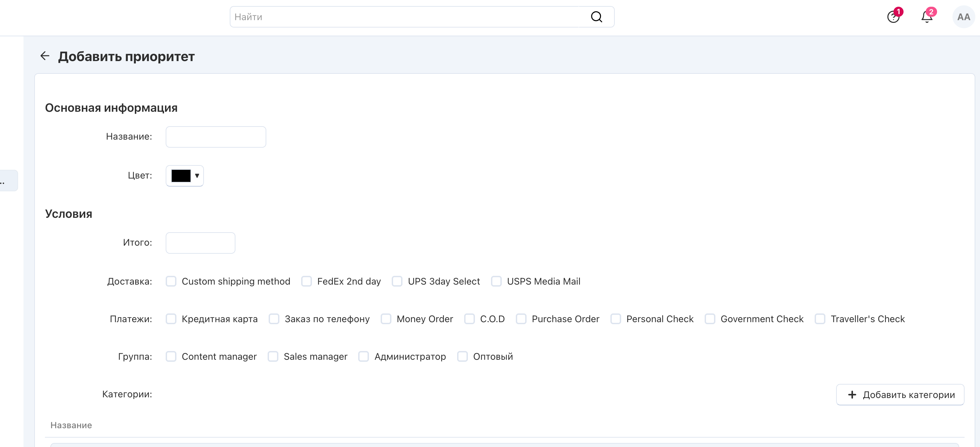Open the help icon with badge 1
This screenshot has height=447, width=980.
coord(893,17)
